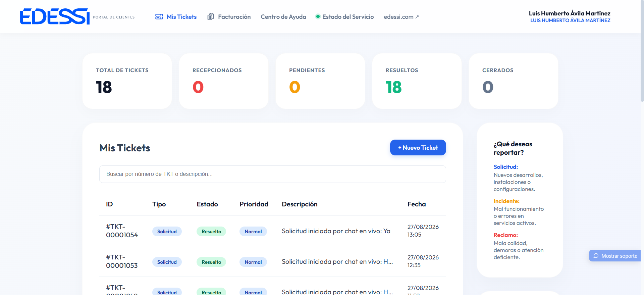Screen dimensions: 644x295
Task: Click Normal priority badge of ticket 00001054
Action: coord(253,232)
